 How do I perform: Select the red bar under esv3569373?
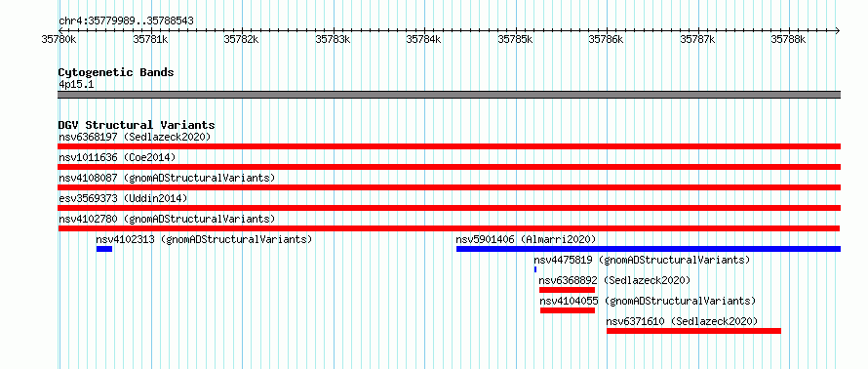450,208
